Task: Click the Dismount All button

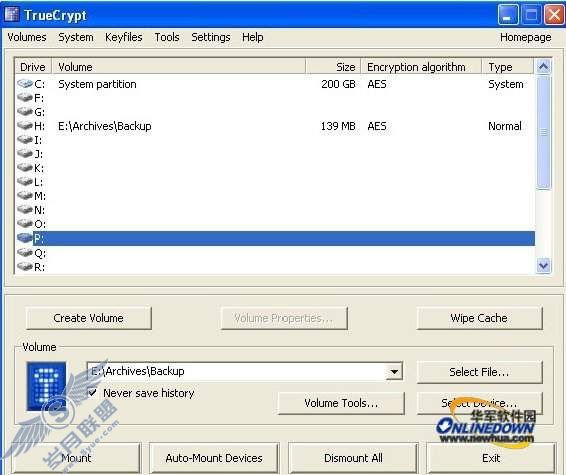Action: click(353, 458)
